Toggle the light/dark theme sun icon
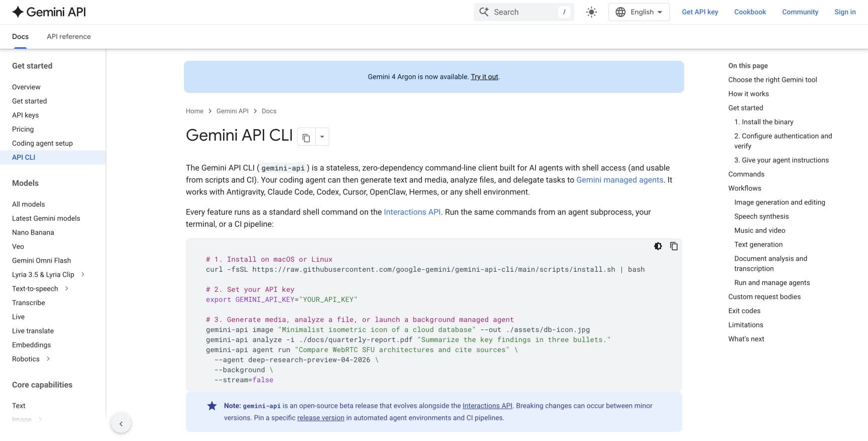Image resolution: width=868 pixels, height=441 pixels. click(x=591, y=12)
